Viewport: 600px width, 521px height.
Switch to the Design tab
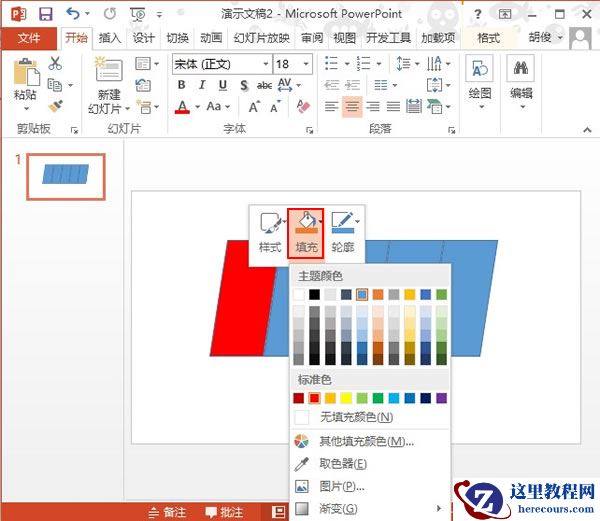tap(143, 38)
